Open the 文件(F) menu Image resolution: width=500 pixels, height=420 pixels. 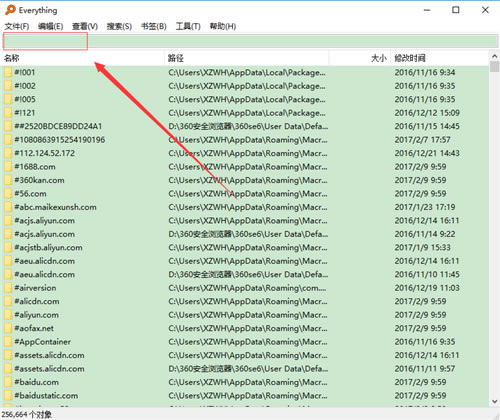pos(17,26)
